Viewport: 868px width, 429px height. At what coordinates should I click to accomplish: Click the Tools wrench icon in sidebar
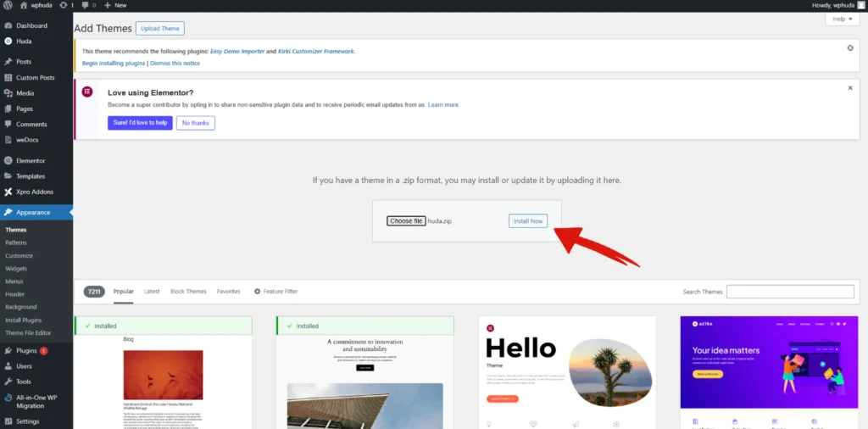(x=8, y=382)
